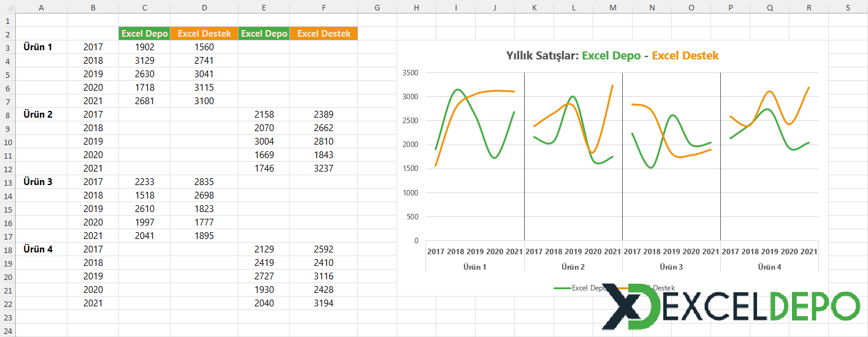
Task: Click the 2021 axis label under Ürün 4 in the chart
Action: point(809,252)
